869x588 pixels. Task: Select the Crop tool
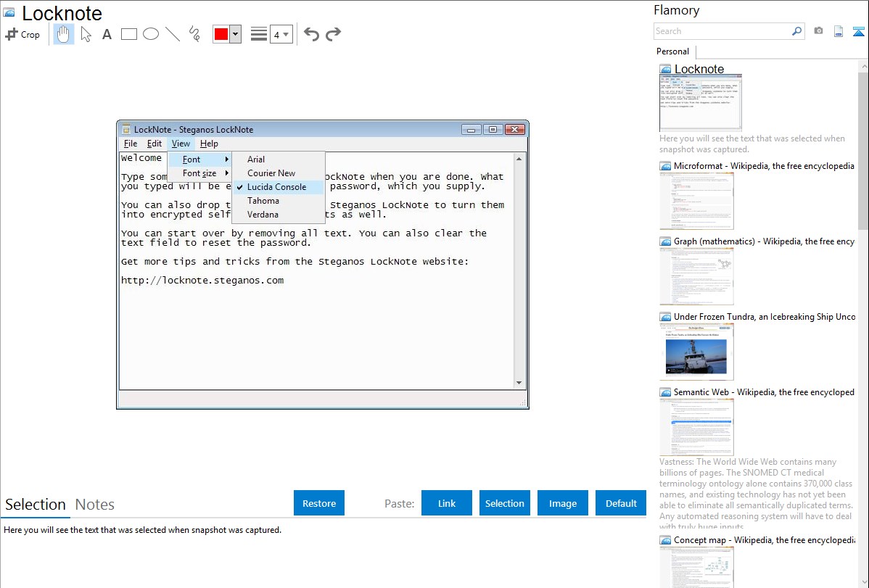point(22,34)
